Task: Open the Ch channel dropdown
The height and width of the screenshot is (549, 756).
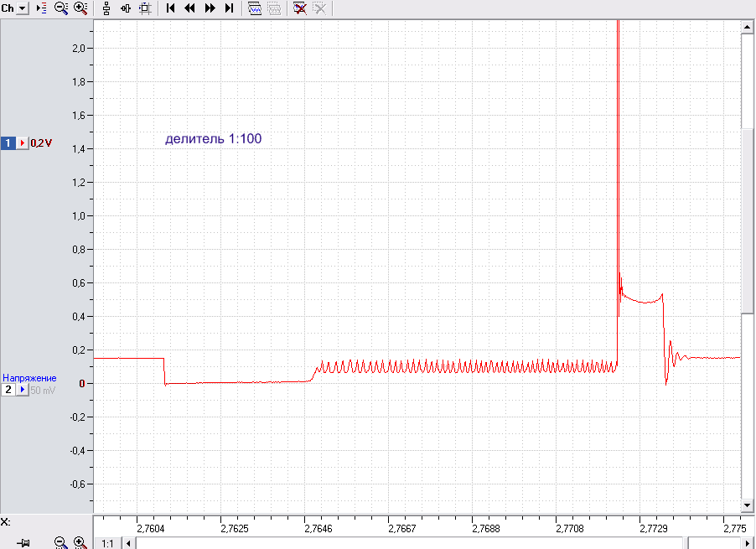Action: click(22, 8)
